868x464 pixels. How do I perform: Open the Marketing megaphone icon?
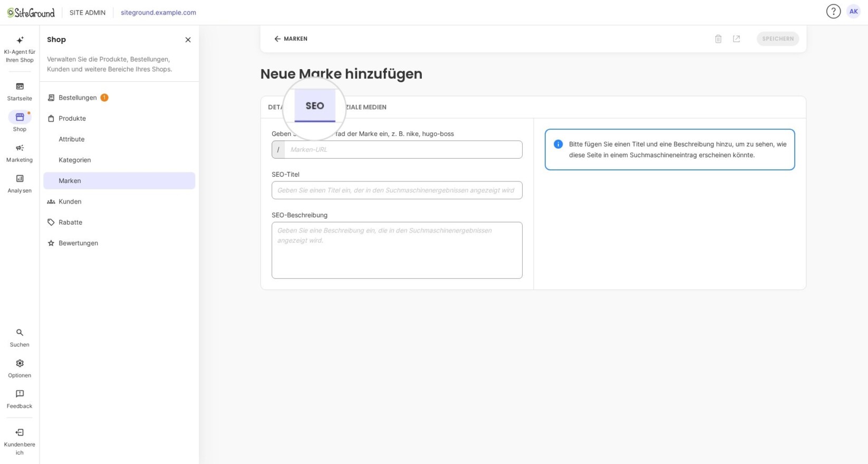20,148
